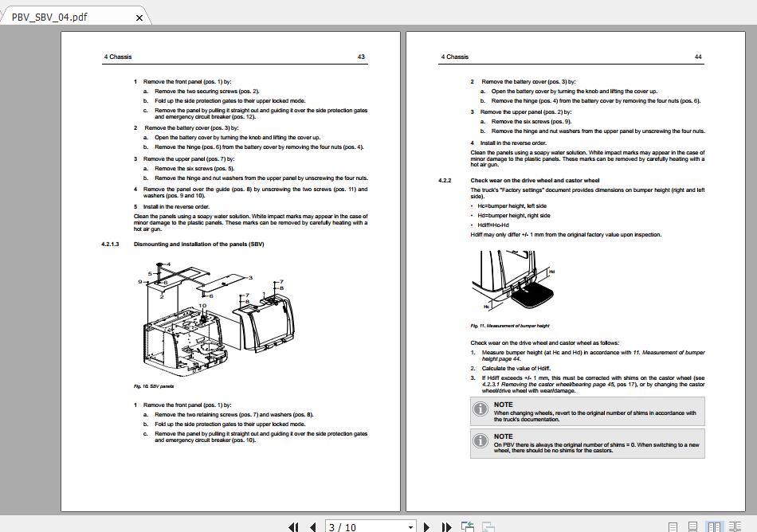Enable two-page continuous layout mode

(735, 526)
